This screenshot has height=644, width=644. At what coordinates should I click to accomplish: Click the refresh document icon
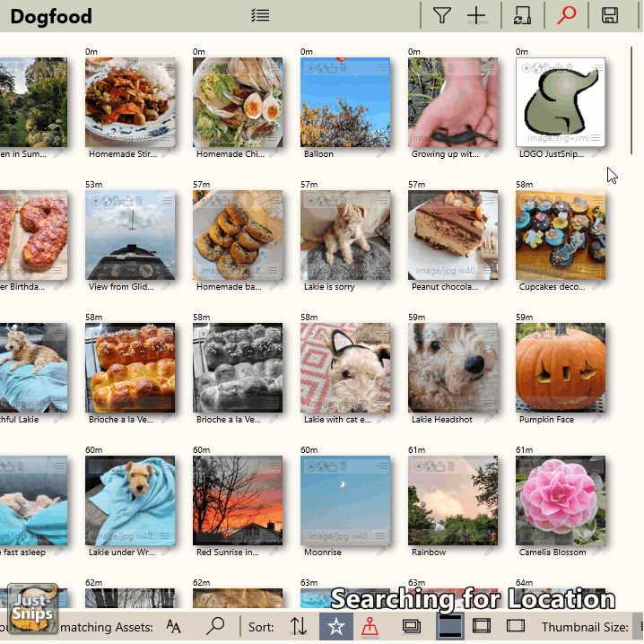click(522, 15)
